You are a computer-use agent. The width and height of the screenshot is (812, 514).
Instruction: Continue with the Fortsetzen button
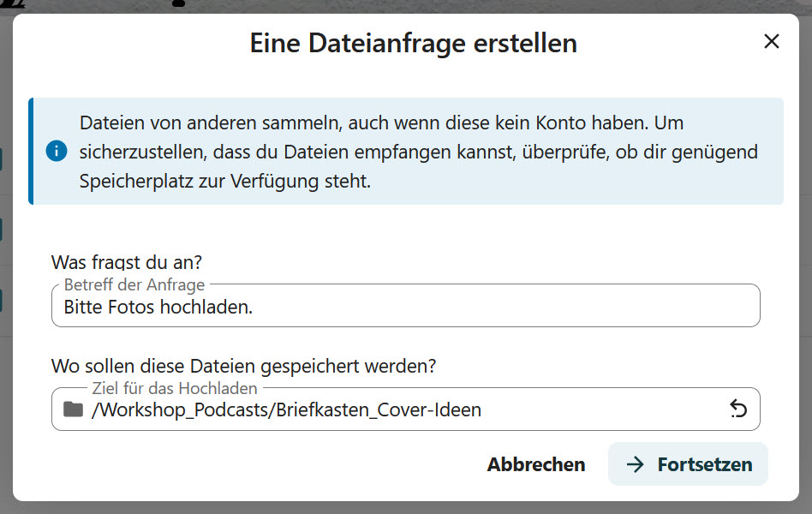coord(688,464)
